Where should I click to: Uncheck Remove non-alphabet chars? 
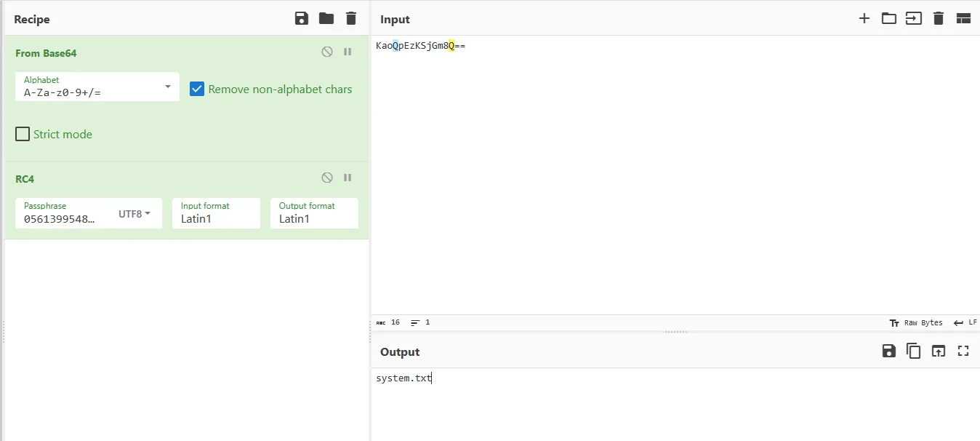click(x=196, y=89)
